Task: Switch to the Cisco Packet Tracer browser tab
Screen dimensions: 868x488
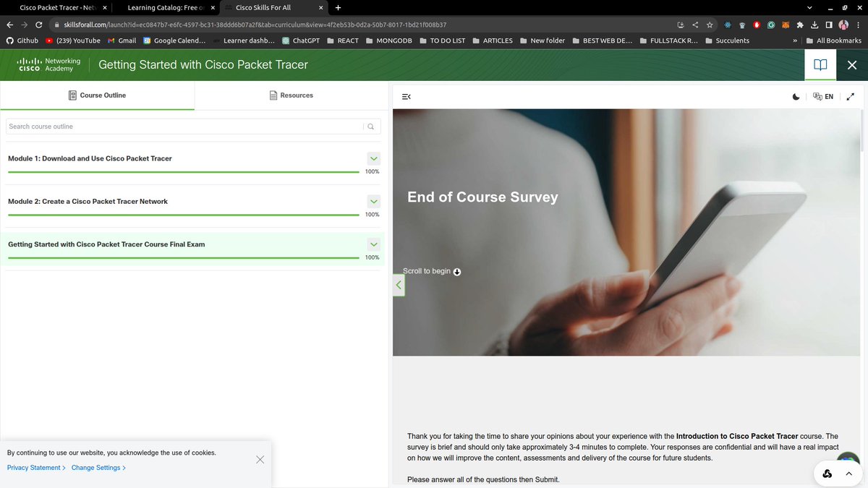Action: (57, 7)
